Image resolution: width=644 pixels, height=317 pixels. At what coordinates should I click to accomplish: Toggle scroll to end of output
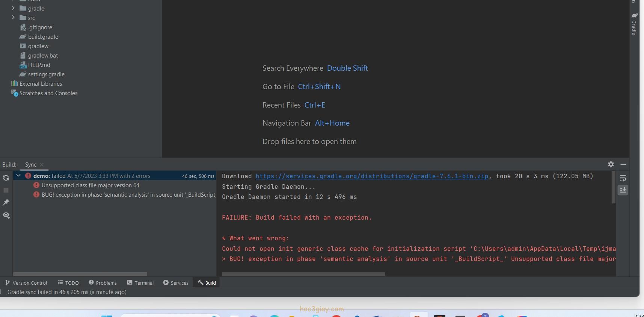coord(623,190)
